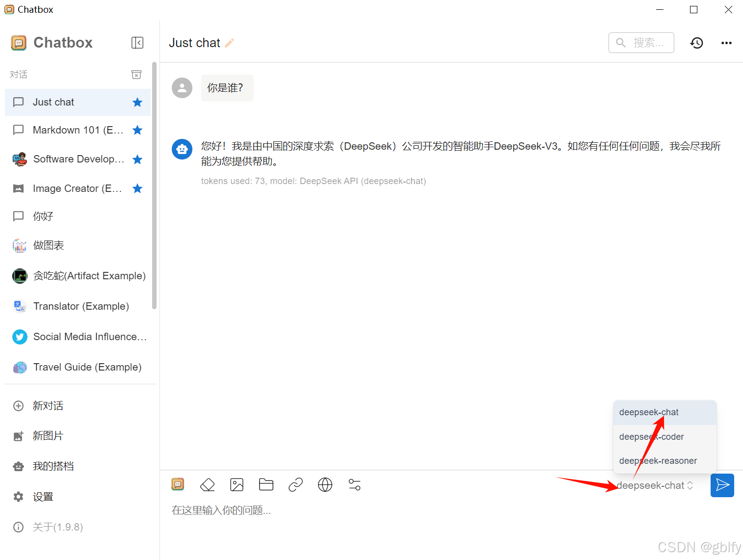Click the Just chat header title
The width and height of the screenshot is (743, 560).
[194, 43]
